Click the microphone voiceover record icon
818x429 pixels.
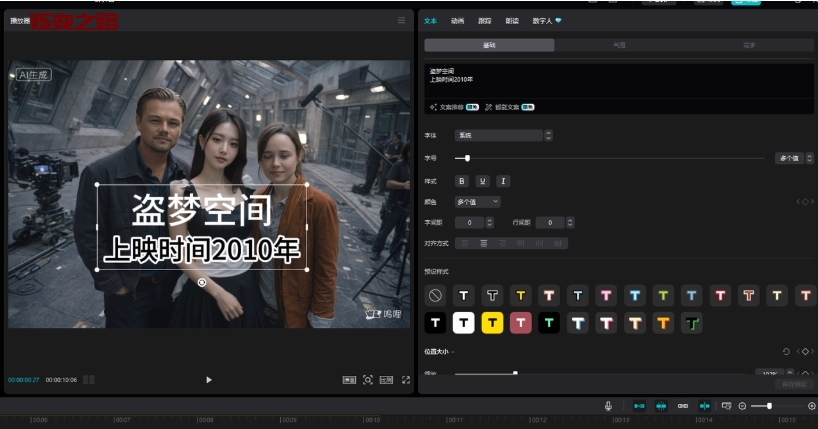click(608, 406)
